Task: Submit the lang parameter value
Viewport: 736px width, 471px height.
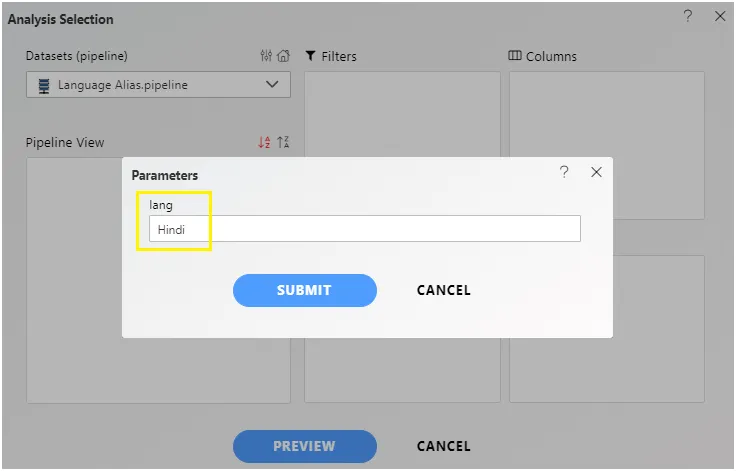Action: point(305,290)
